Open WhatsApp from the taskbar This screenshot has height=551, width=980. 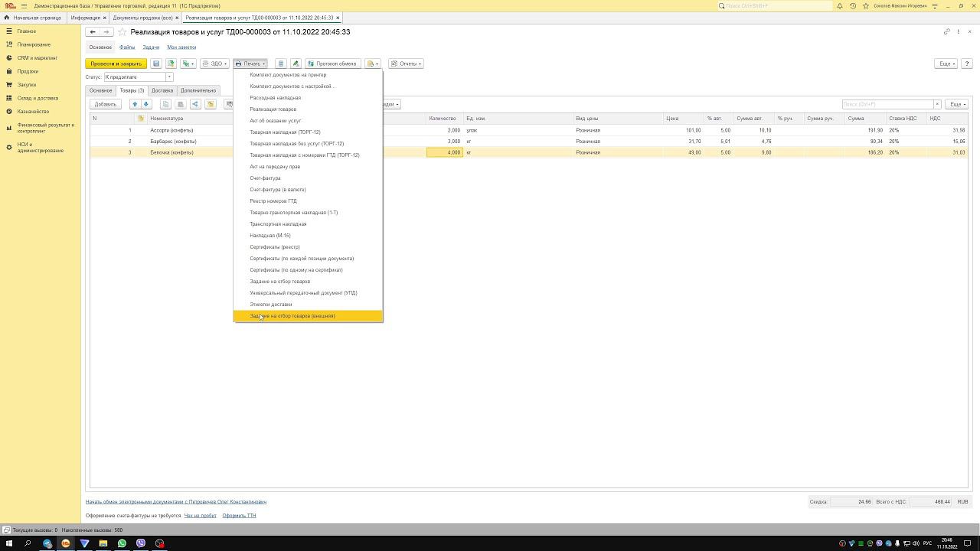coord(122,543)
